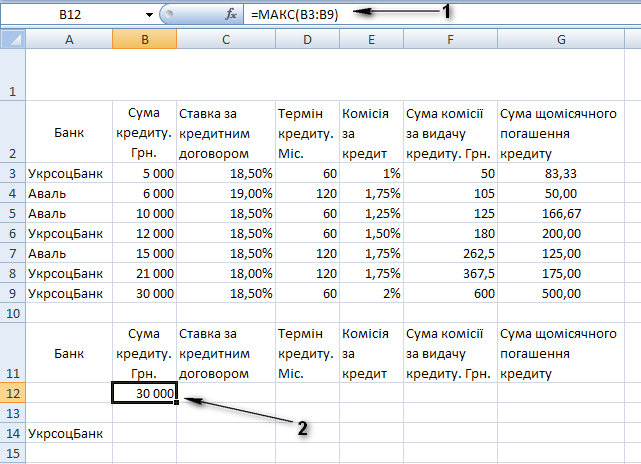Select column G header
641x464 pixels.
coord(561,40)
